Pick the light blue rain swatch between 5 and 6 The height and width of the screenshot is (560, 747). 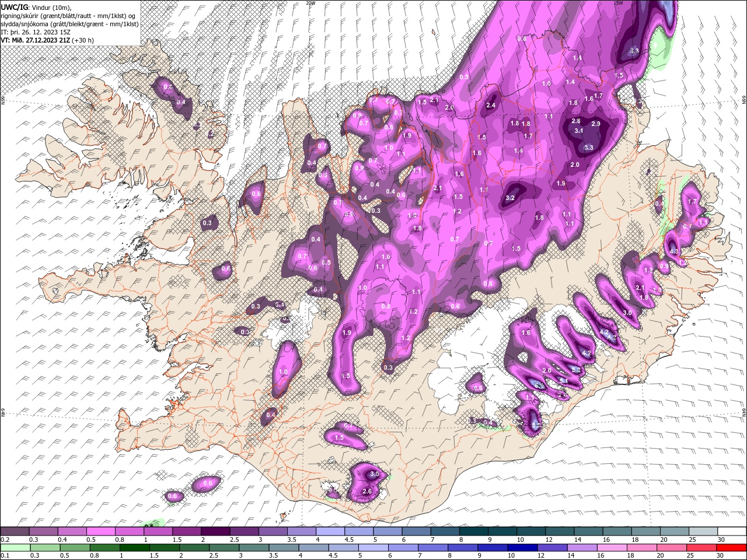tap(372, 548)
